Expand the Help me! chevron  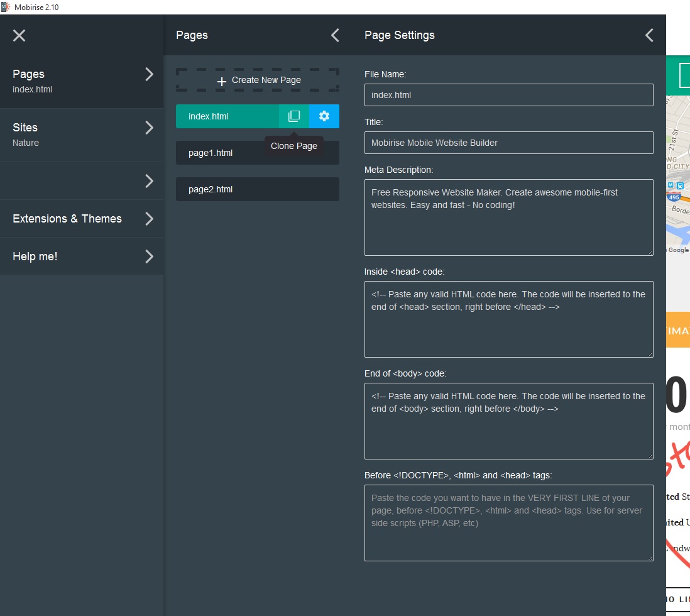click(149, 256)
